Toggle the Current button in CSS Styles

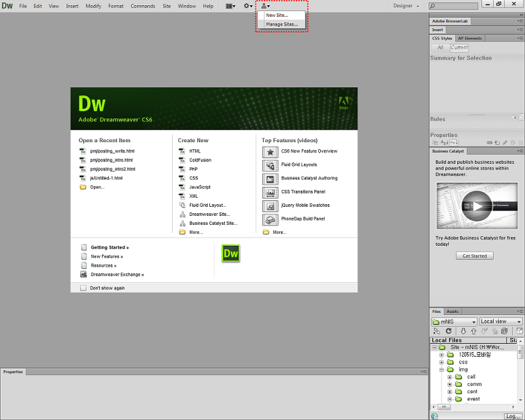pos(458,47)
